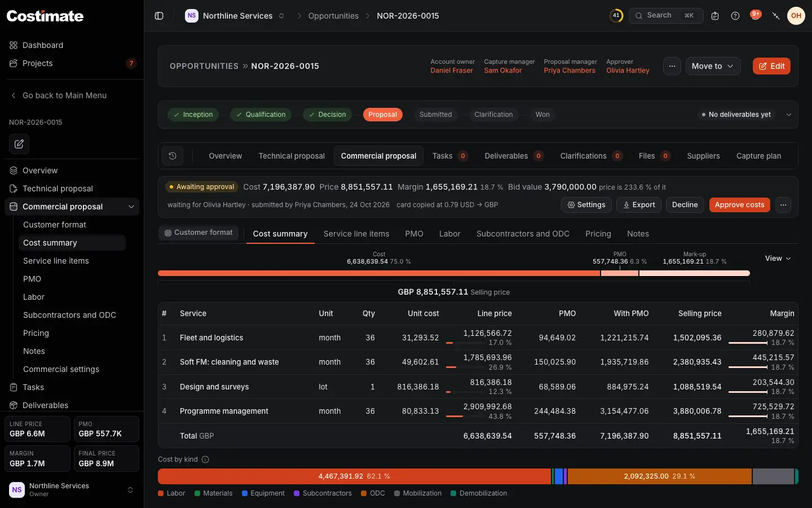The width and height of the screenshot is (812, 508).
Task: Select the Clarification stage pill
Action: click(x=493, y=115)
